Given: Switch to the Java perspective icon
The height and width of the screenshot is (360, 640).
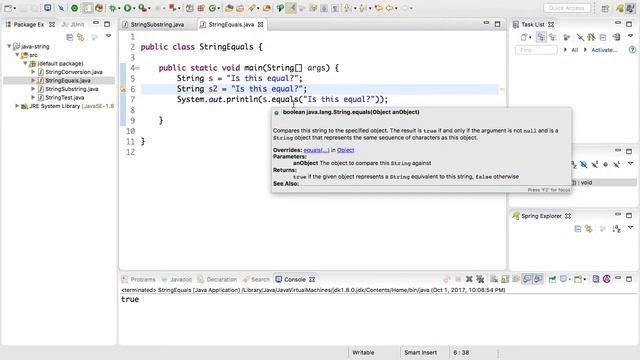Looking at the screenshot, I should click(631, 8).
